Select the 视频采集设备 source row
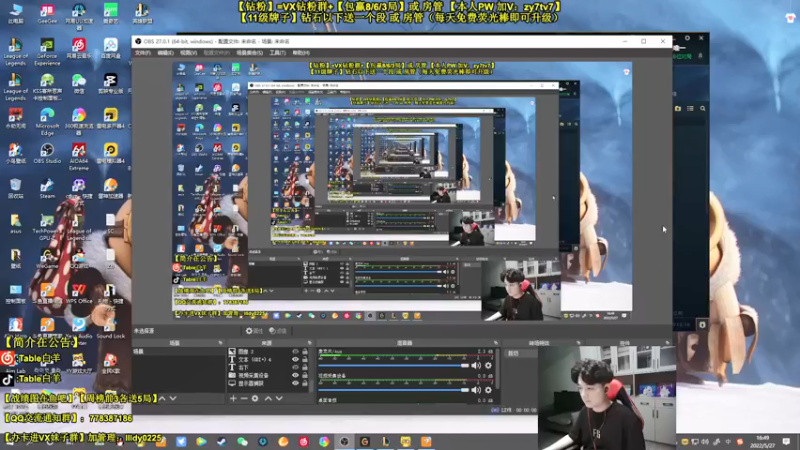Image resolution: width=800 pixels, height=450 pixels. [x=268, y=375]
